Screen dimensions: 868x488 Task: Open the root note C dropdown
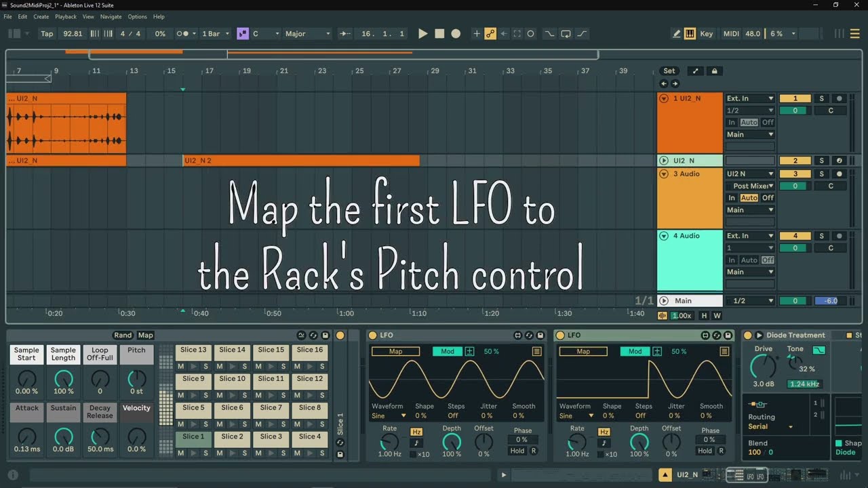click(266, 34)
